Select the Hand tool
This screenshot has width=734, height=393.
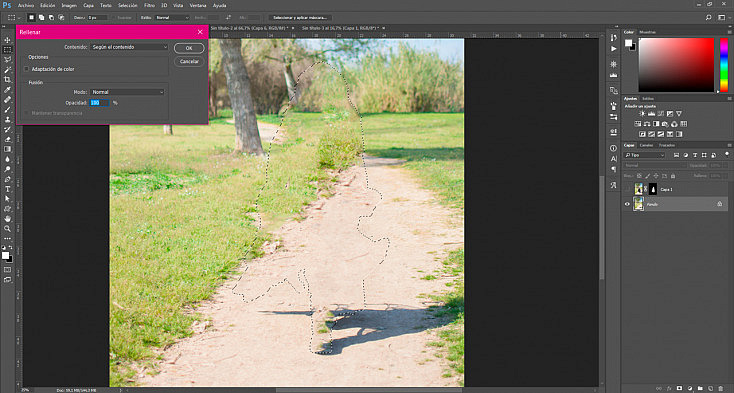click(x=7, y=218)
